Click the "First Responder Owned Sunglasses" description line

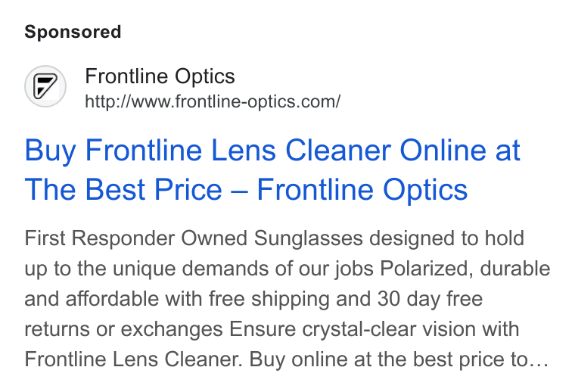(x=194, y=238)
